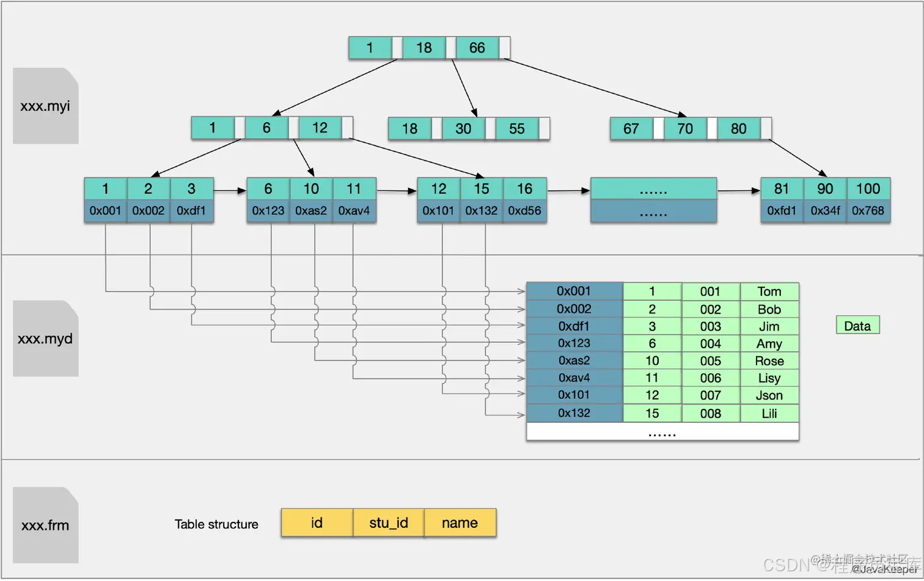Viewport: 924px width, 581px height.
Task: Click the Data label button
Action: [x=857, y=325]
